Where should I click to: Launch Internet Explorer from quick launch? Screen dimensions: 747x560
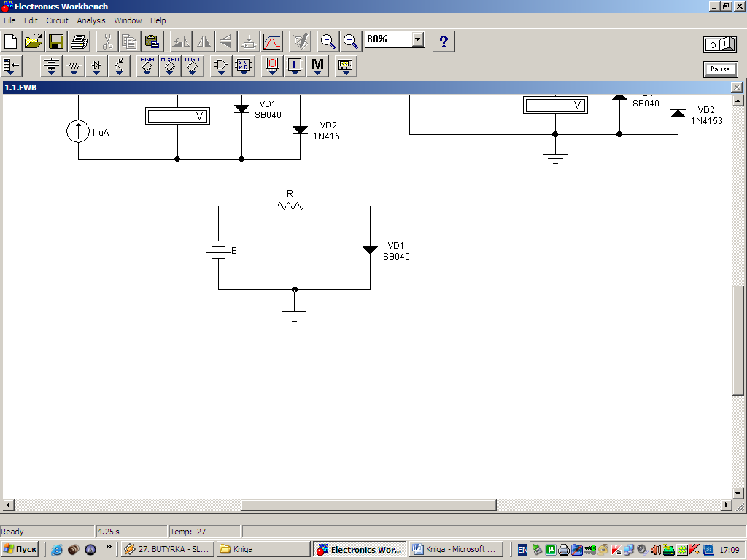click(x=57, y=550)
